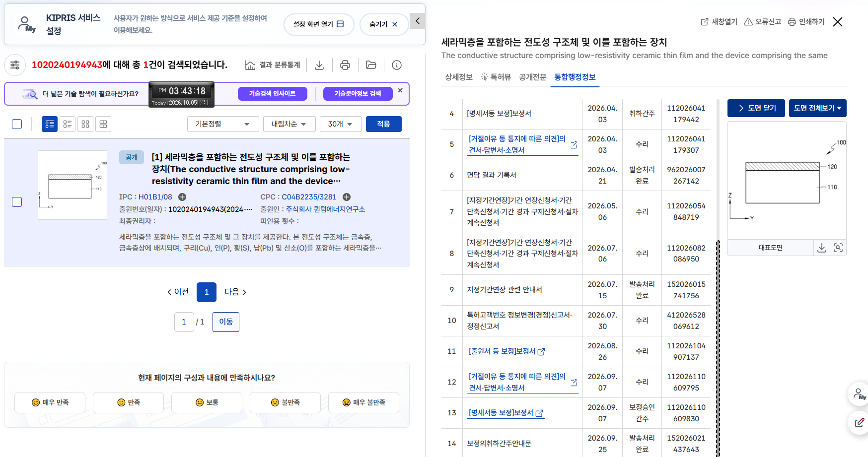Open applicant 주식회사 퀀텀에너지연구소 link

click(325, 209)
